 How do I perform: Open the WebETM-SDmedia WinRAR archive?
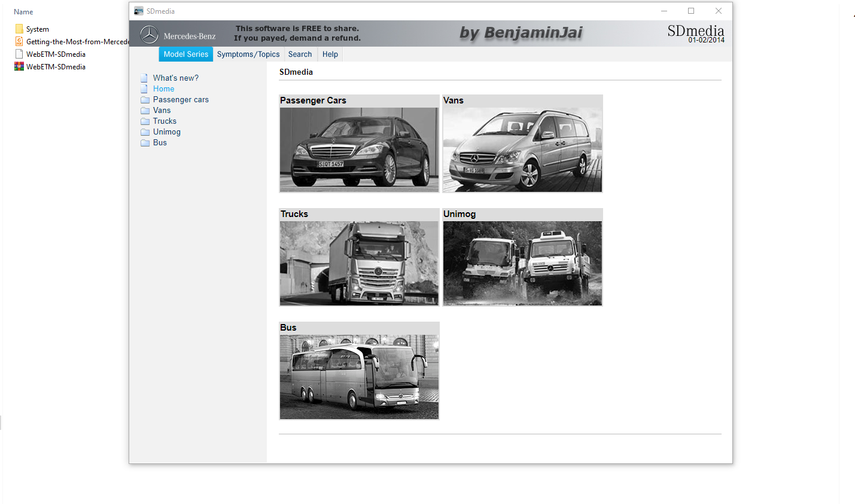[x=56, y=66]
